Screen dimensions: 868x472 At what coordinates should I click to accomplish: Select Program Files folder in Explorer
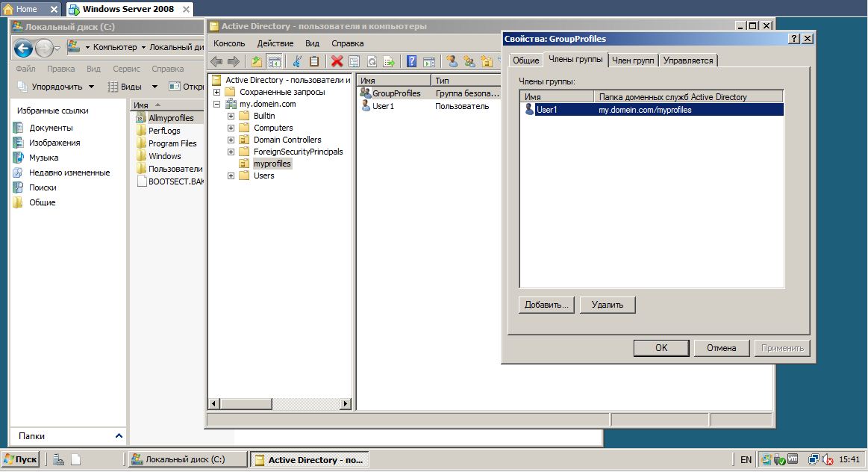coord(172,143)
